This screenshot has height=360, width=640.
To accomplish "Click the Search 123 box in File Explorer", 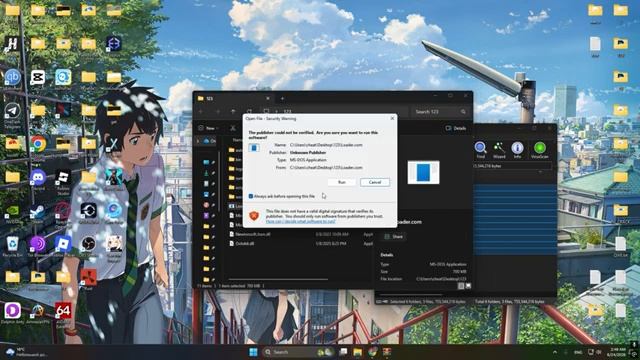I will point(440,111).
